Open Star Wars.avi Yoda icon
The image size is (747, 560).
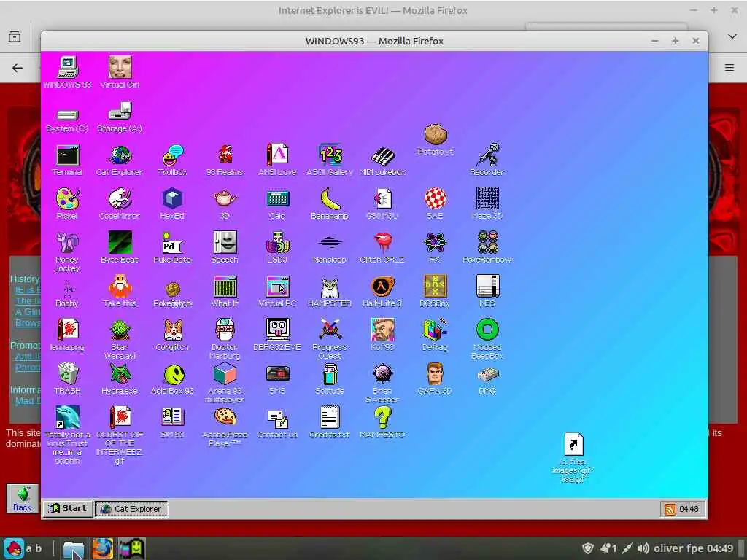click(x=120, y=330)
